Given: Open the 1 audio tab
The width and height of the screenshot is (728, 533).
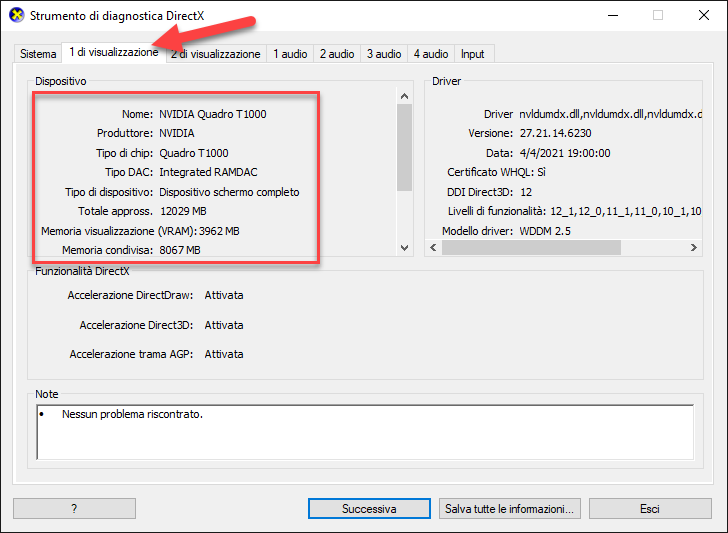Looking at the screenshot, I should [x=290, y=54].
